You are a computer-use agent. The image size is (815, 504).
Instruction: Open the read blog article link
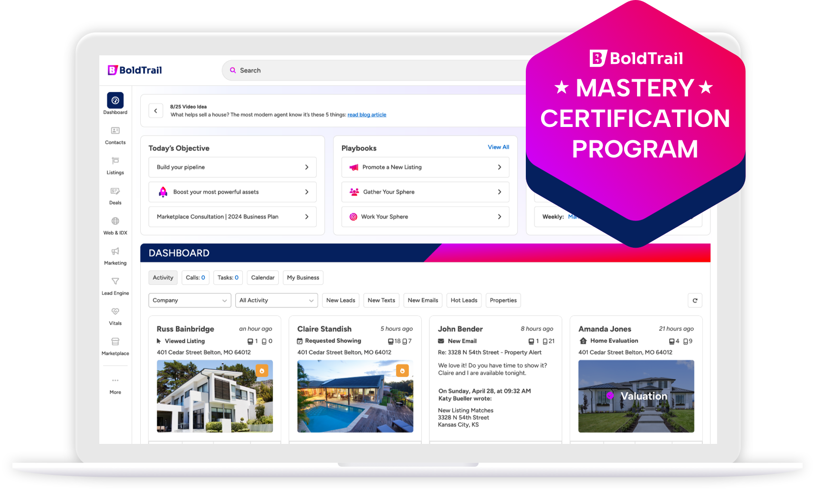point(366,115)
